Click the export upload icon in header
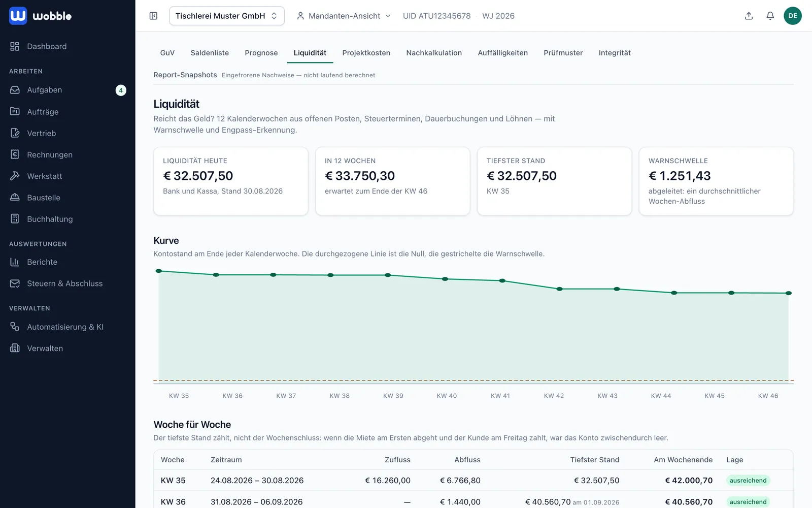This screenshot has width=812, height=508. 749,16
